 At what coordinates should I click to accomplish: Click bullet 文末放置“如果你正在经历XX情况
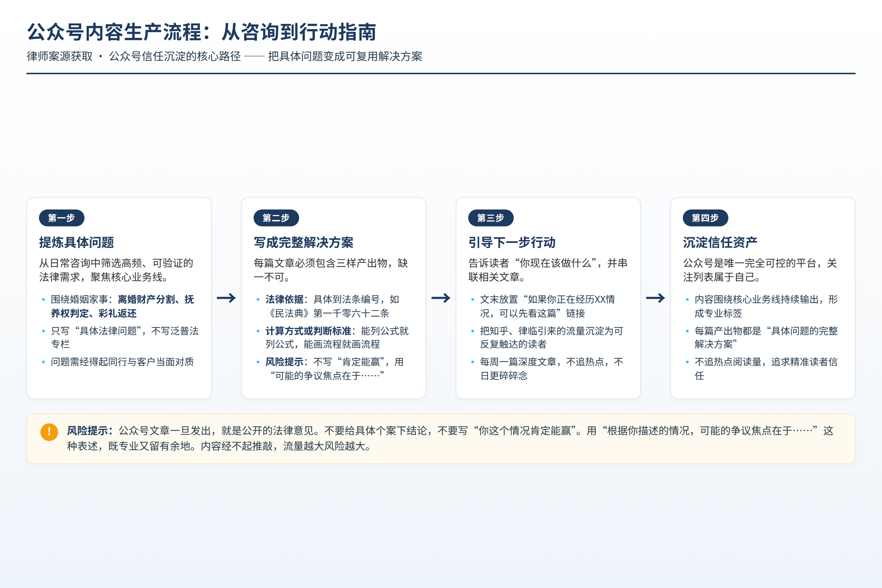tap(548, 306)
